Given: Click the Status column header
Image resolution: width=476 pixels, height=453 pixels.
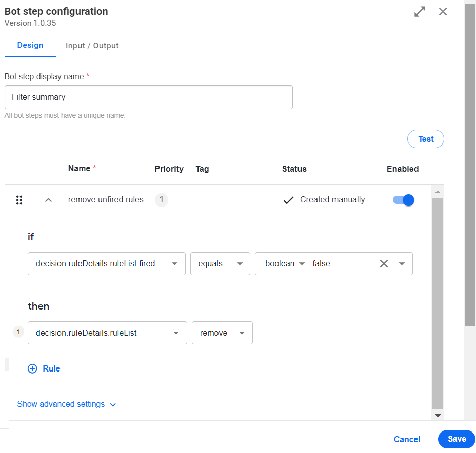Looking at the screenshot, I should coord(294,169).
